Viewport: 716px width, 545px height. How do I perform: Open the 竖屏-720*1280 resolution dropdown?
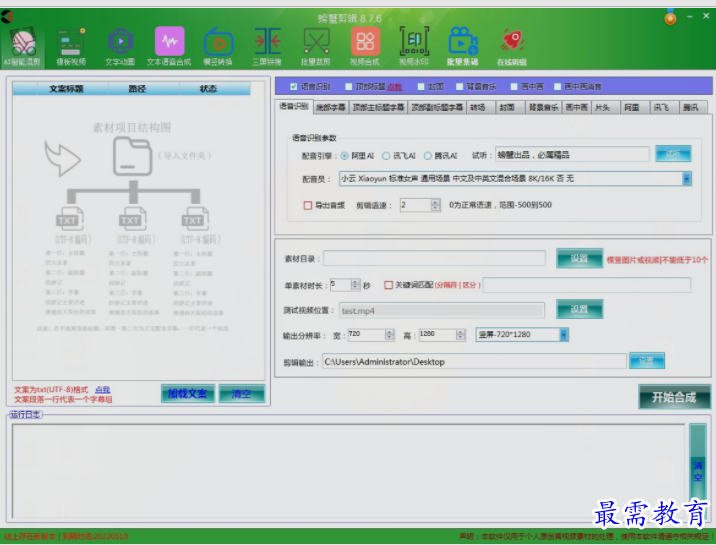pyautogui.click(x=564, y=335)
